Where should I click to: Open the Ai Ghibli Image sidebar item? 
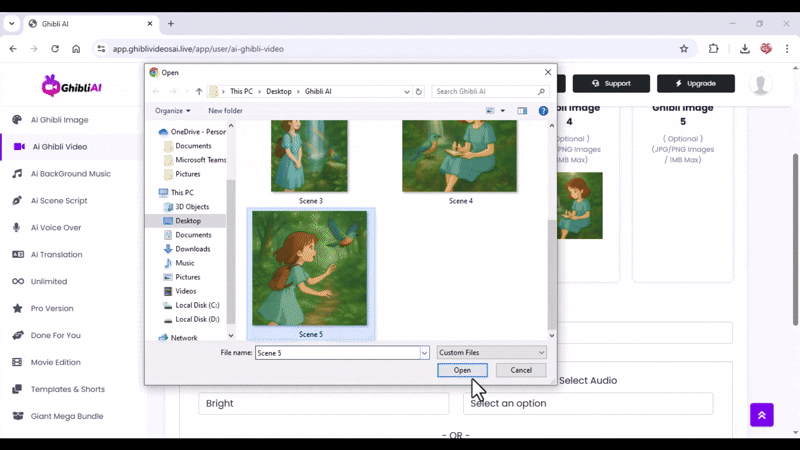59,120
